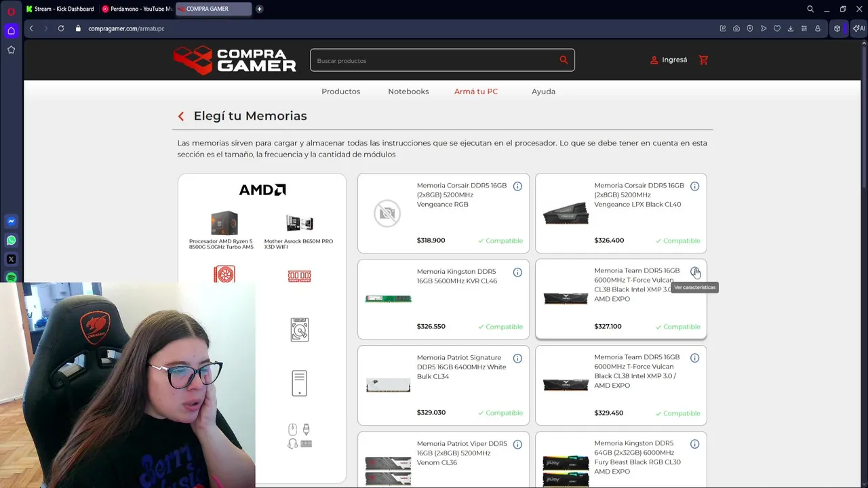Click the Compra Gamer logo

(235, 60)
